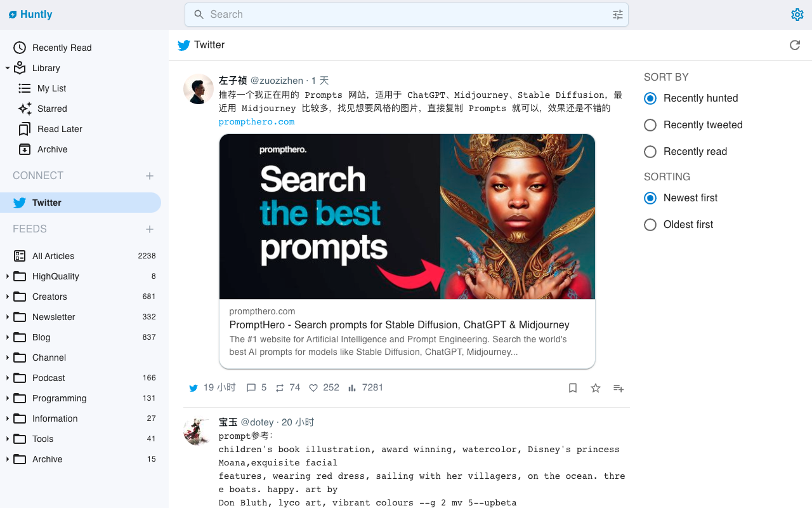Refresh the Twitter timeline with the reload icon
812x508 pixels.
coord(795,45)
